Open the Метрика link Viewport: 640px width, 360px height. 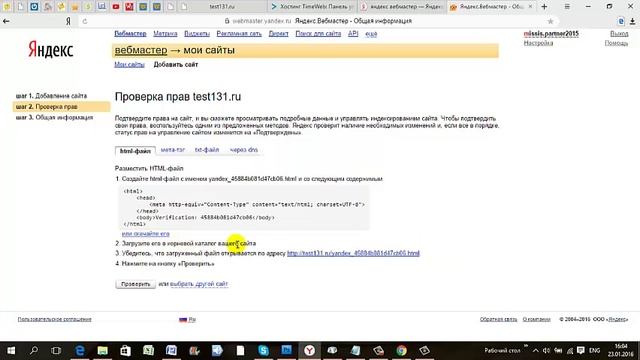(165, 34)
